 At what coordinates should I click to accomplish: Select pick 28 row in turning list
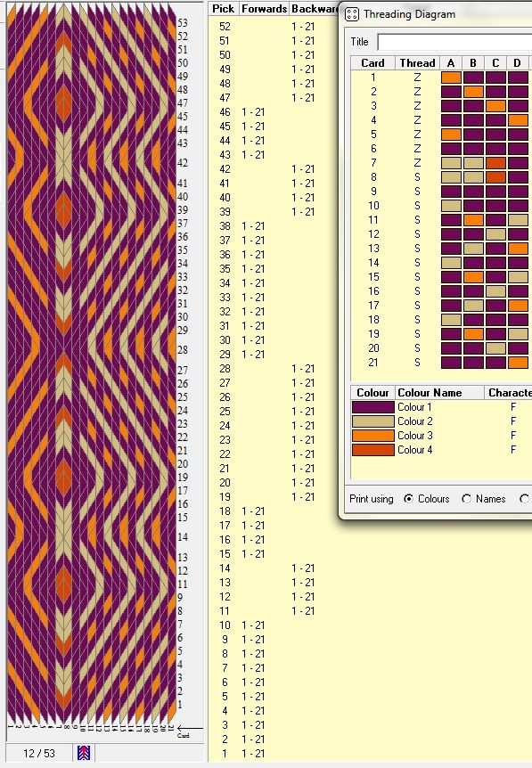tap(267, 368)
